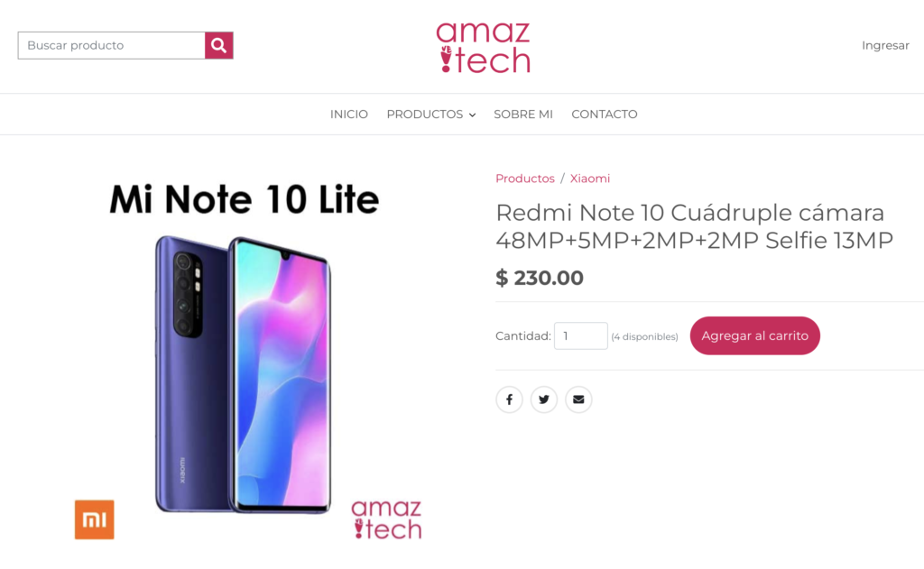Click the Ingresar login link
Screen dimensions: 924x569
[x=885, y=45]
